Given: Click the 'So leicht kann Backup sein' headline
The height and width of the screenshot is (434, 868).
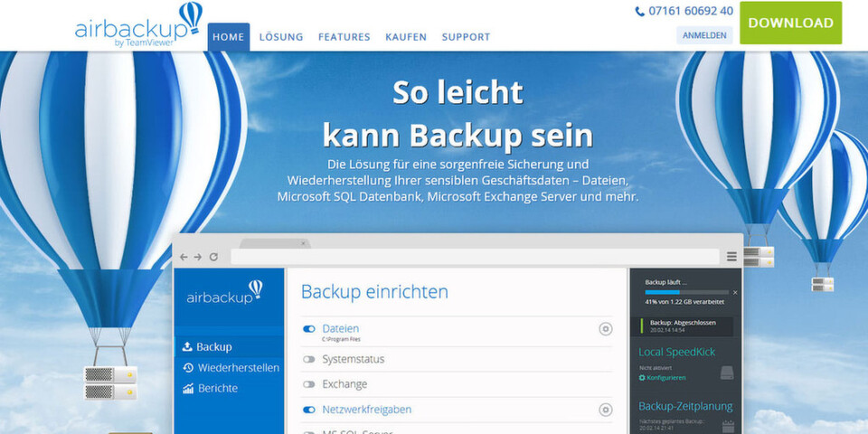Looking at the screenshot, I should pos(458,114).
